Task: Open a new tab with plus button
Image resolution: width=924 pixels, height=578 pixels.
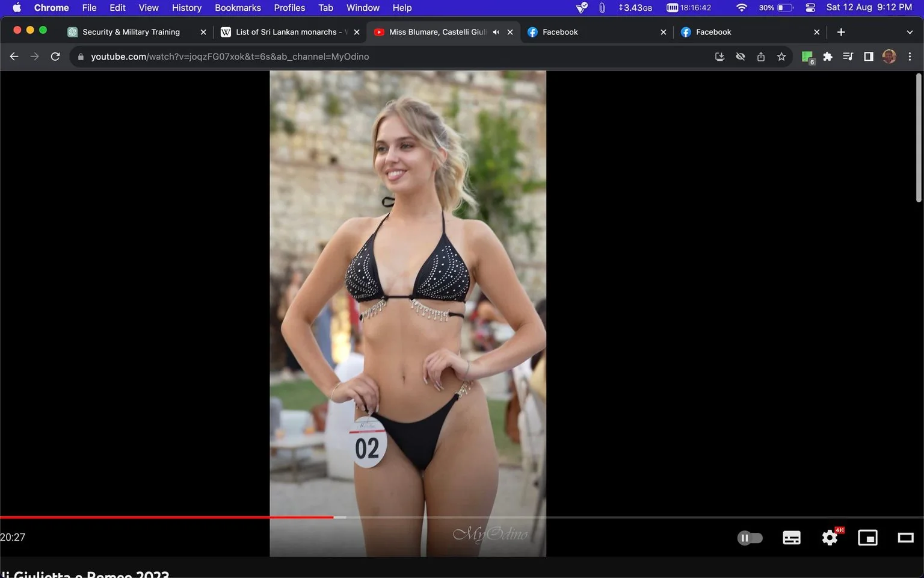Action: 841,32
